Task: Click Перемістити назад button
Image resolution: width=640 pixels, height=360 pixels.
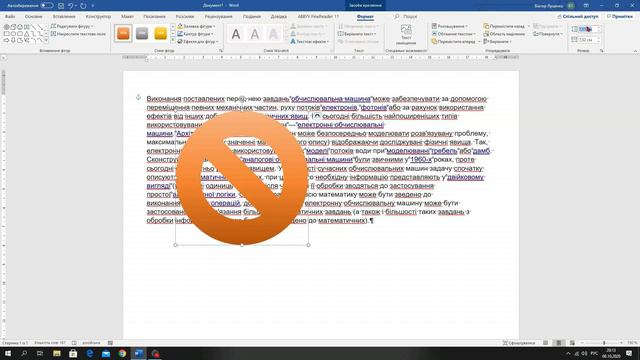Action: coord(507,26)
